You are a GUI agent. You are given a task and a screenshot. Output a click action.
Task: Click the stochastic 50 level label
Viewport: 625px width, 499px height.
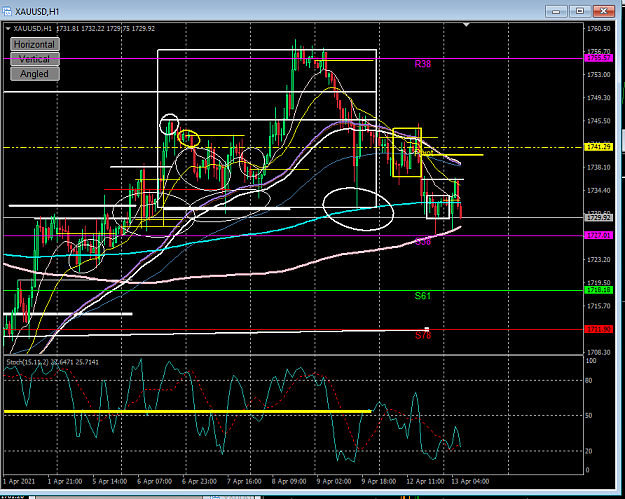pyautogui.click(x=589, y=415)
